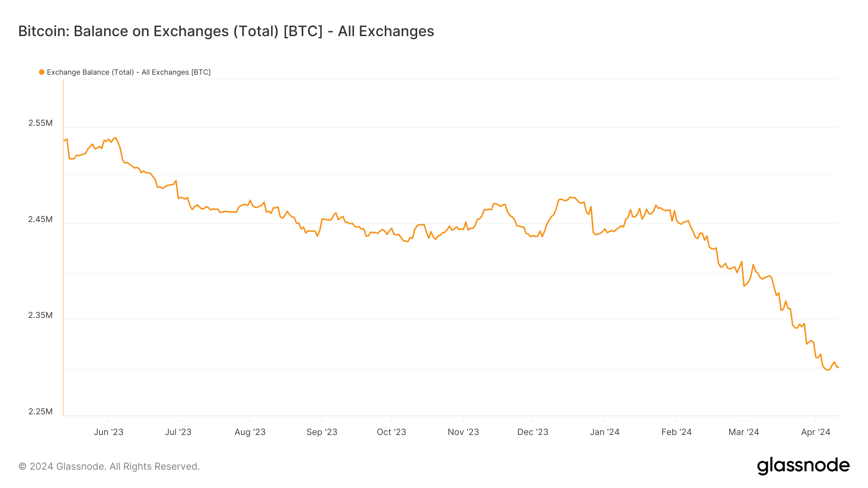Click the Nov '23 x-axis label

tap(463, 432)
